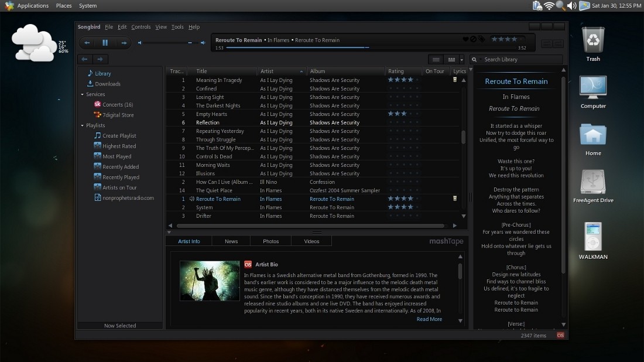
Task: Seek within the track progress bar
Action: (x=371, y=47)
